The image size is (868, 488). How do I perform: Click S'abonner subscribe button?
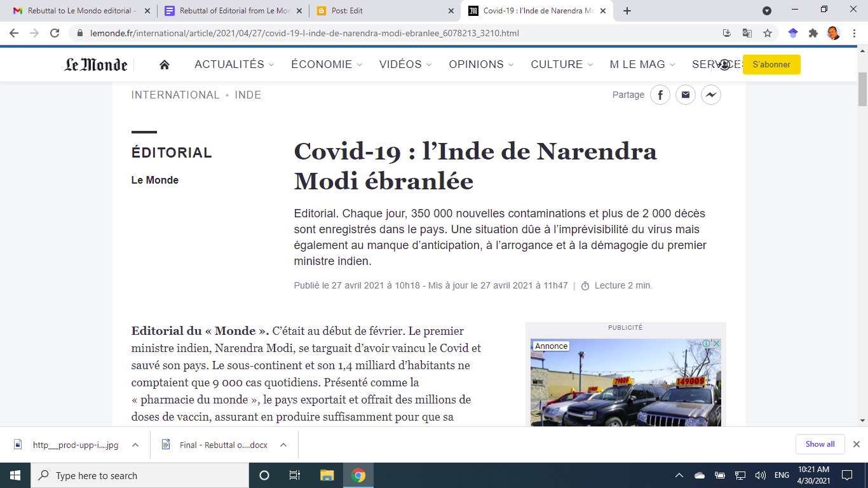(771, 64)
